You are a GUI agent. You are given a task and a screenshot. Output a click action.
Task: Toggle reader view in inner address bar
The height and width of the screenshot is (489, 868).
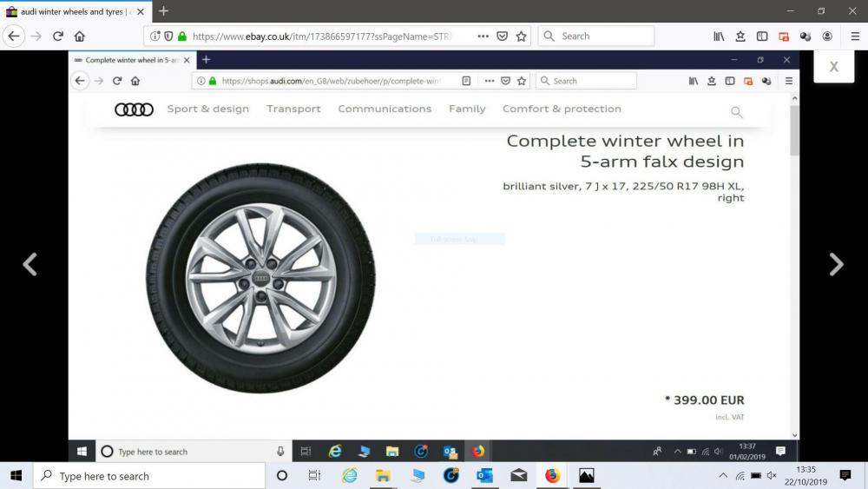pyautogui.click(x=466, y=81)
